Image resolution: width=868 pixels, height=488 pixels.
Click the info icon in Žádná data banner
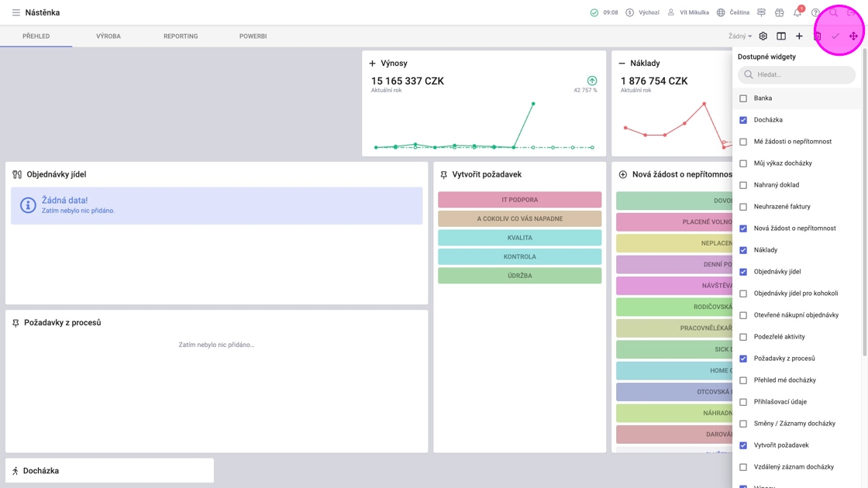tap(28, 205)
